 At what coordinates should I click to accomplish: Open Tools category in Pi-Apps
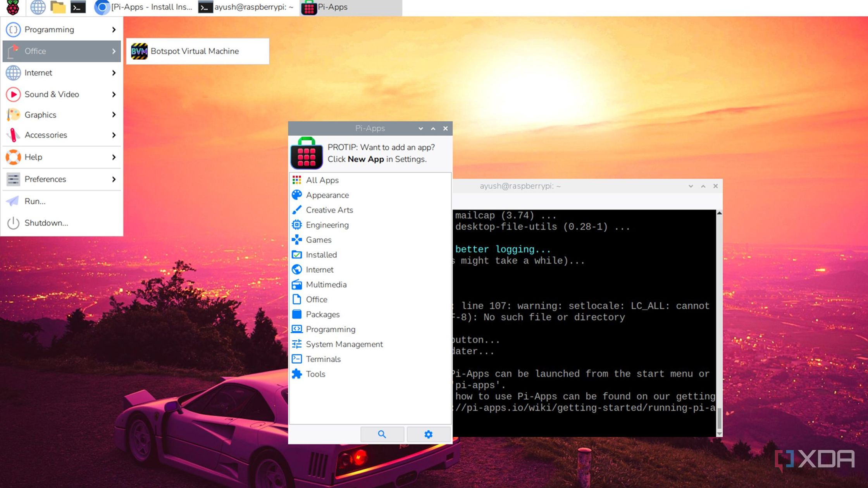pos(370,374)
